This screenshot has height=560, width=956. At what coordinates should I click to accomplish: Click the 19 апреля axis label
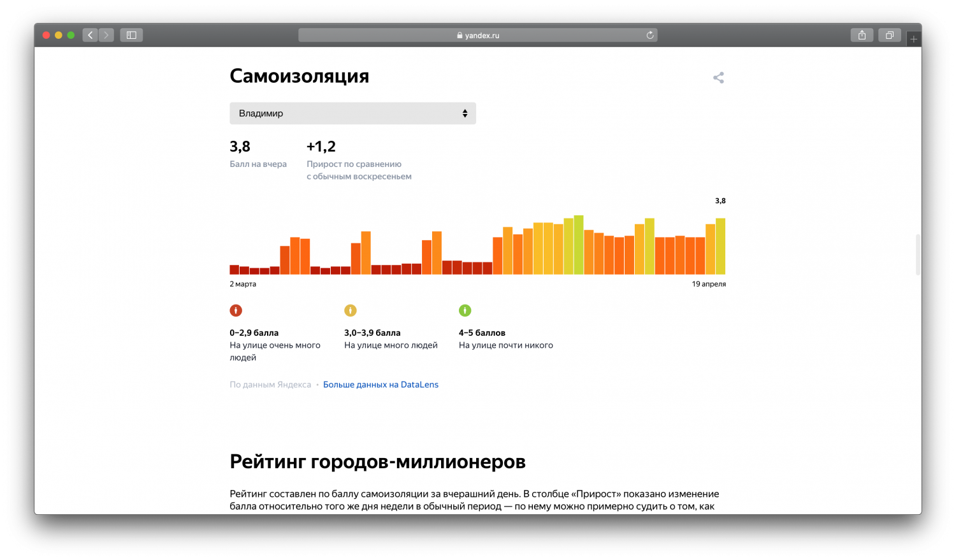point(709,284)
